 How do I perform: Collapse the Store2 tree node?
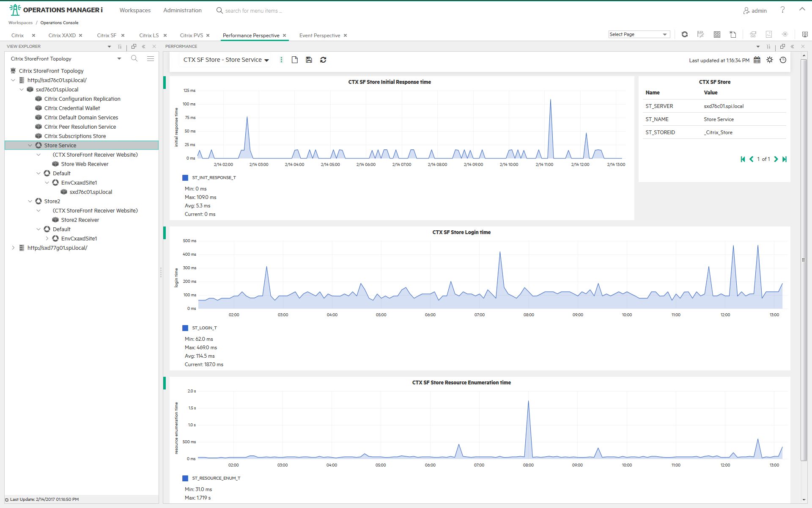[x=30, y=202]
